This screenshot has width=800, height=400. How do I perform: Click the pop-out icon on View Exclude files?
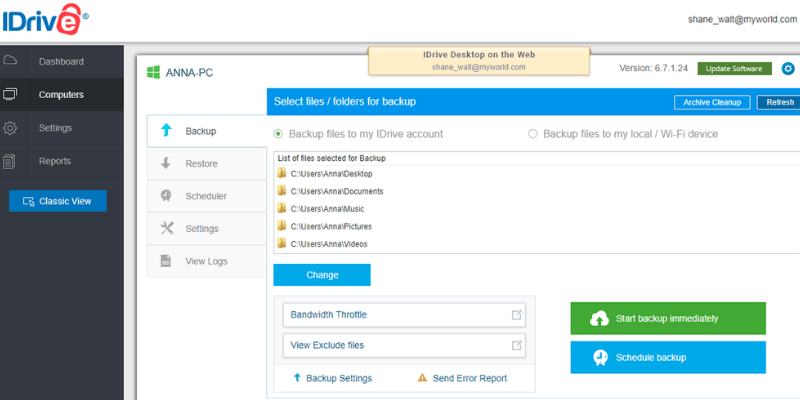click(517, 345)
